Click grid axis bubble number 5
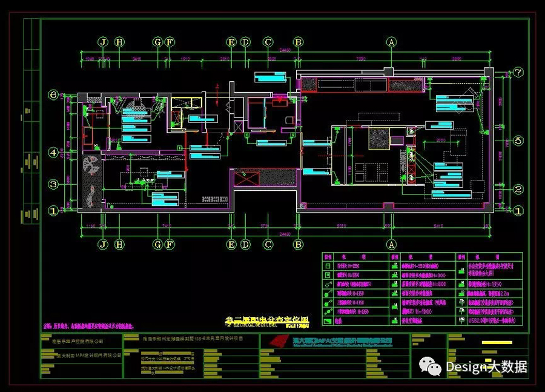545x392 pixels. click(519, 141)
